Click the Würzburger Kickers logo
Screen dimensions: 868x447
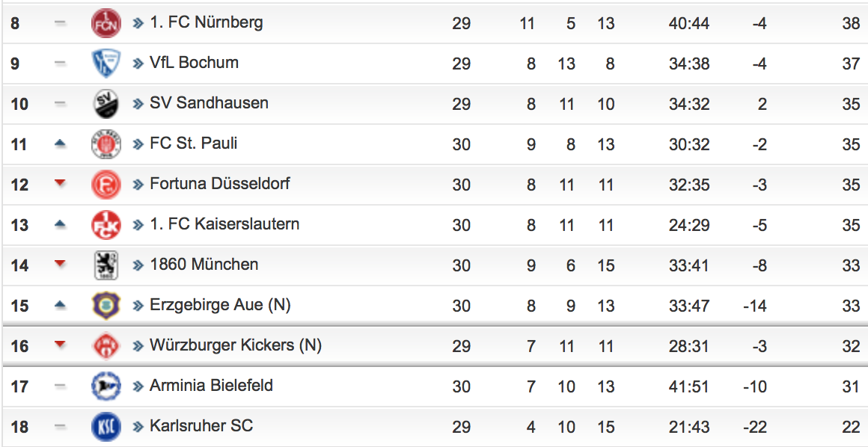click(106, 346)
